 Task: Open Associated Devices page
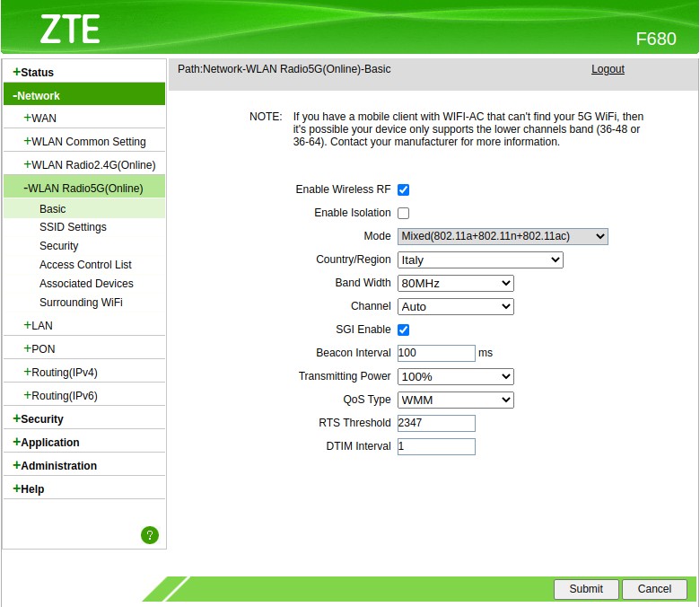[x=86, y=283]
